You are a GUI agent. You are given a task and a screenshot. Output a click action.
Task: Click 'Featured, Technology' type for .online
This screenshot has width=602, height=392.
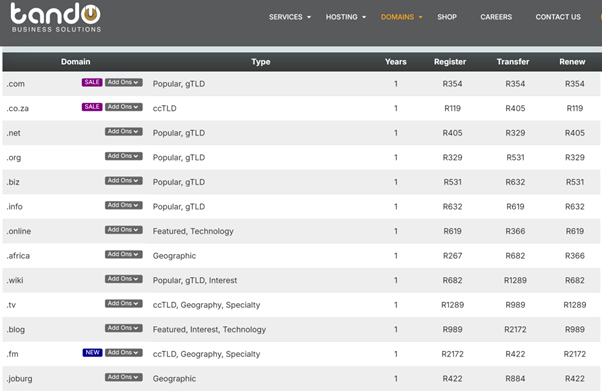(x=193, y=231)
